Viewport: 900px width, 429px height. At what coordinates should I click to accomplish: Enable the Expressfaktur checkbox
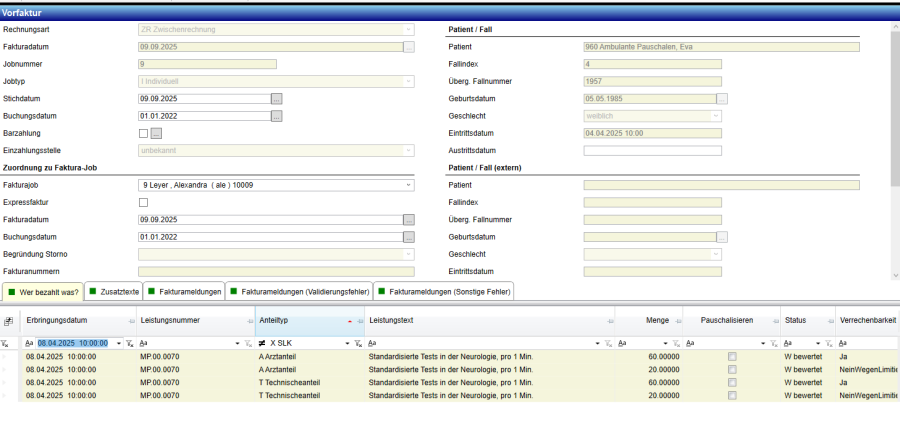[x=143, y=202]
